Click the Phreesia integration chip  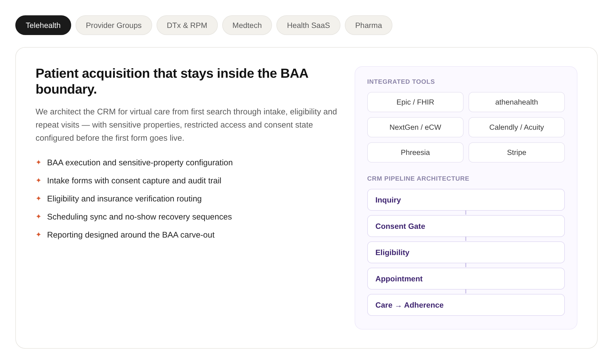[x=415, y=152]
